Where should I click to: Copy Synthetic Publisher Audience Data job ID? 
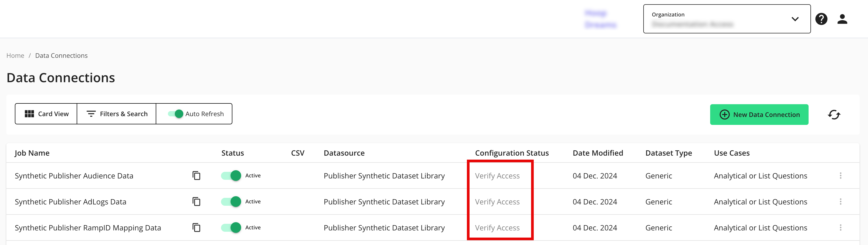click(196, 176)
